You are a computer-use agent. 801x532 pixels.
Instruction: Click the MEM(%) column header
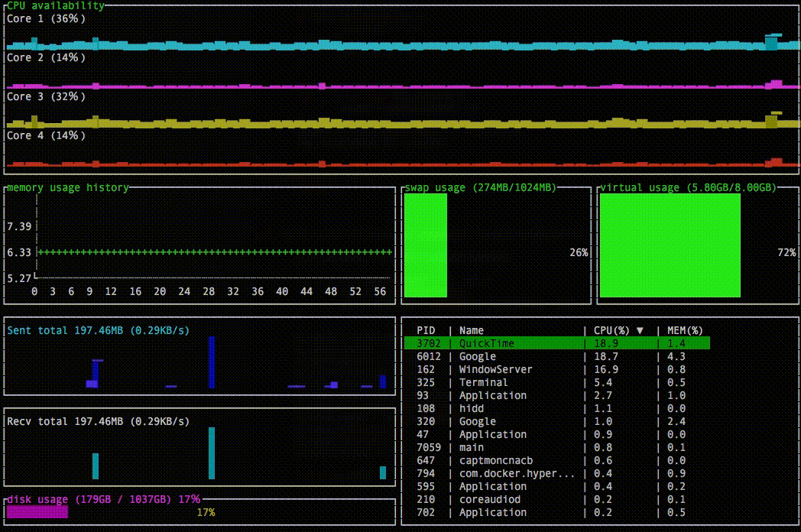[x=684, y=331]
